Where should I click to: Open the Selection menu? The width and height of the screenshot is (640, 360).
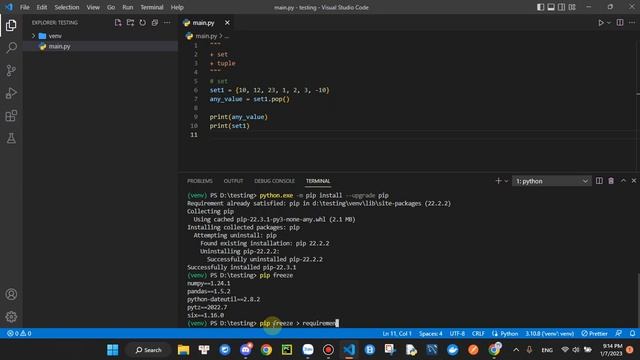(x=67, y=7)
